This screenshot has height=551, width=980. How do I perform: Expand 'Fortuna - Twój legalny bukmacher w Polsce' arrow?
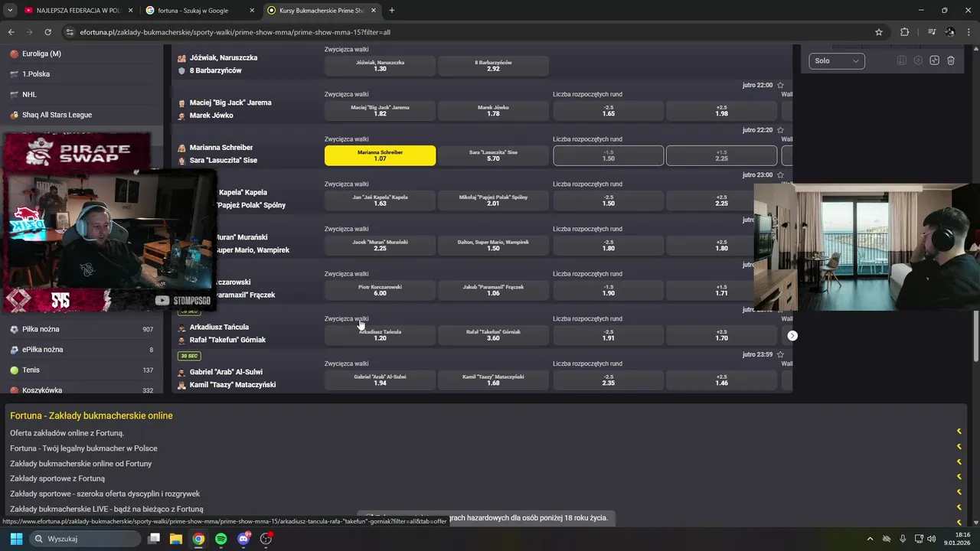[x=959, y=447]
